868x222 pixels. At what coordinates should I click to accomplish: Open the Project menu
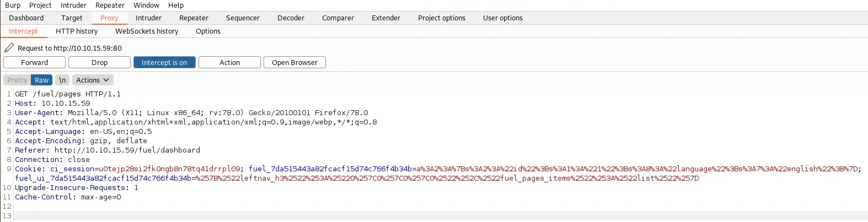tap(40, 6)
